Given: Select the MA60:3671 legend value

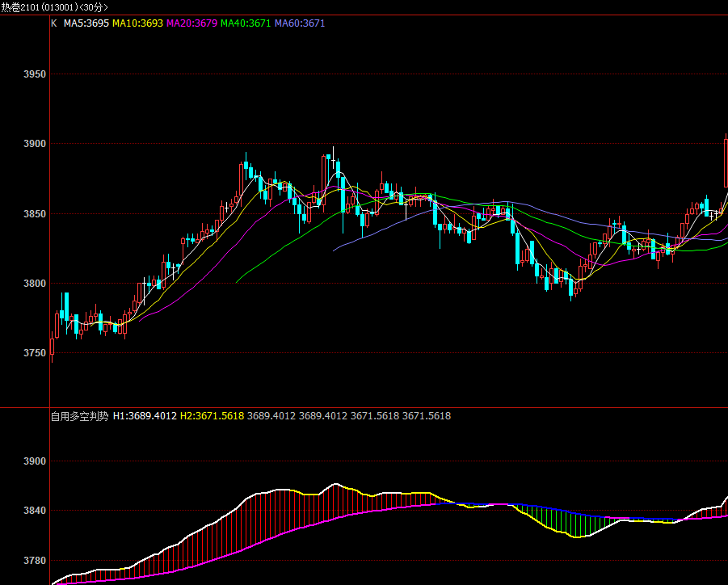Looking at the screenshot, I should tap(300, 23).
